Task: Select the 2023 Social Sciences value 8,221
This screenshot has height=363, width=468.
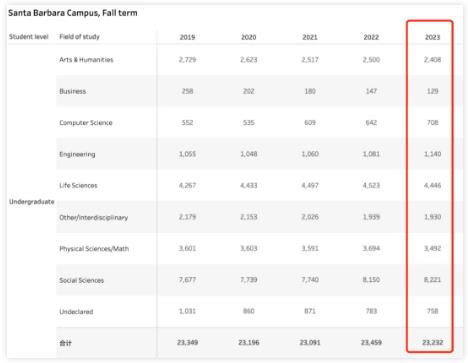Action: [432, 280]
